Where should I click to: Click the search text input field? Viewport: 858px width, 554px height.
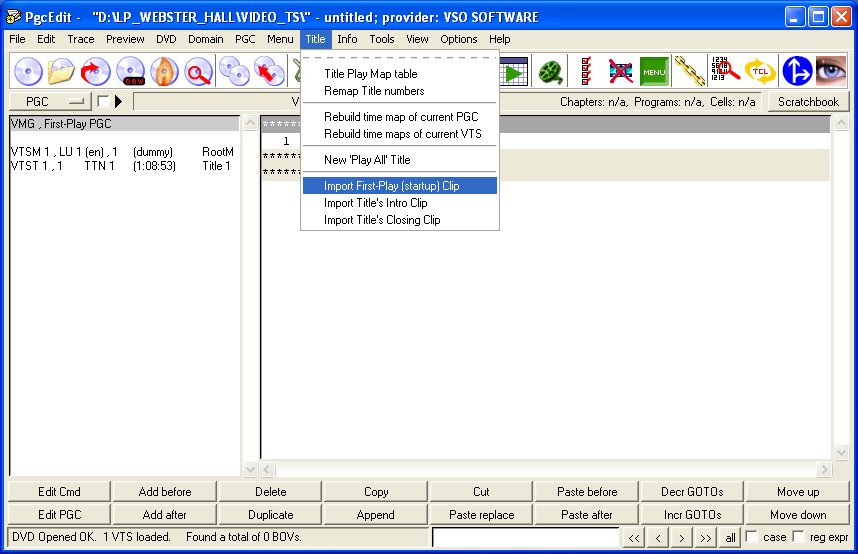[525, 538]
